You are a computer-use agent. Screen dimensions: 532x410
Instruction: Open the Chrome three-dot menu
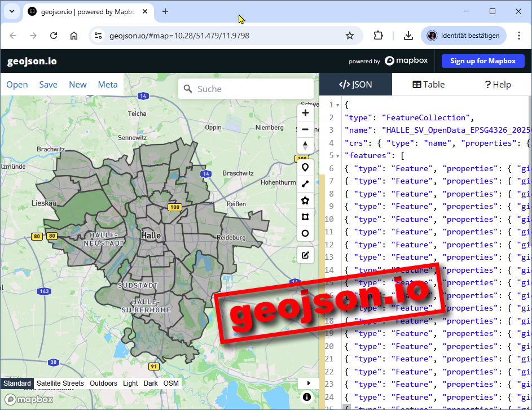point(519,36)
